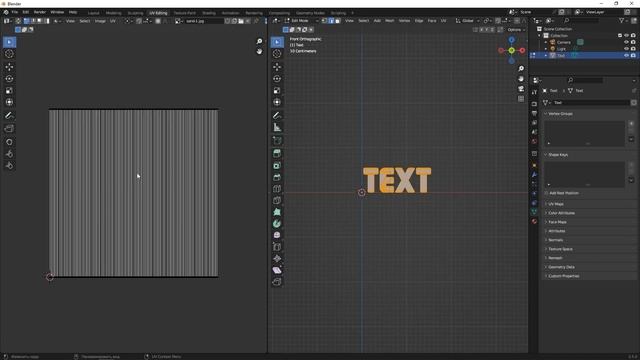Select the Add Cube tool
Image resolution: width=640 pixels, height=360 pixels.
[x=277, y=141]
